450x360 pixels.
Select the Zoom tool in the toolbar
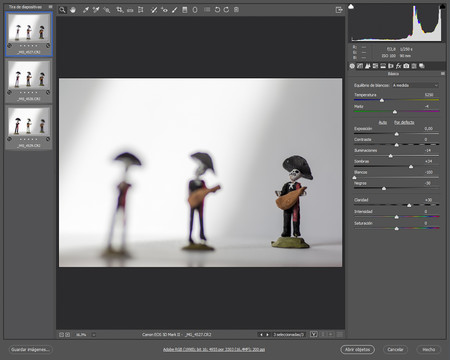[x=62, y=10]
